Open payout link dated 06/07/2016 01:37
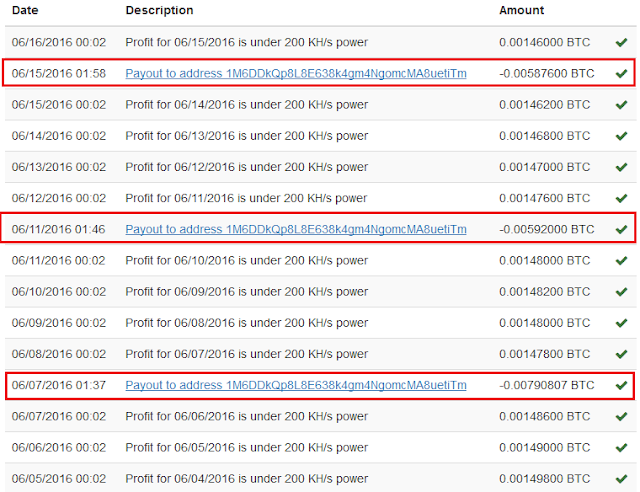The width and height of the screenshot is (640, 492). [x=296, y=385]
